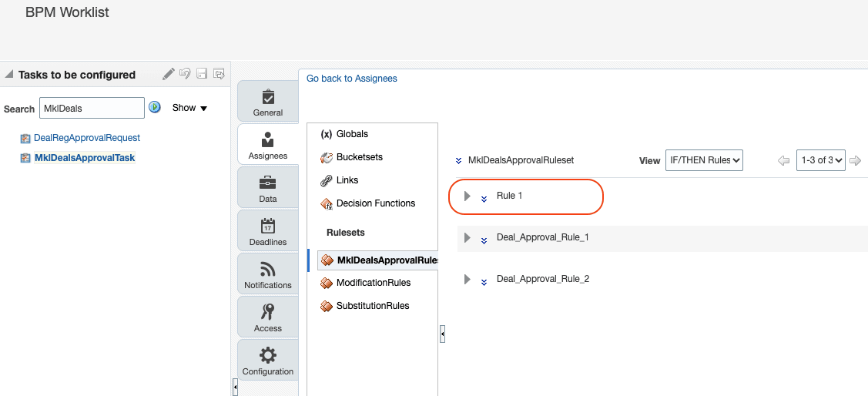The image size is (868, 396).
Task: Click the pencil edit task icon
Action: (x=169, y=74)
